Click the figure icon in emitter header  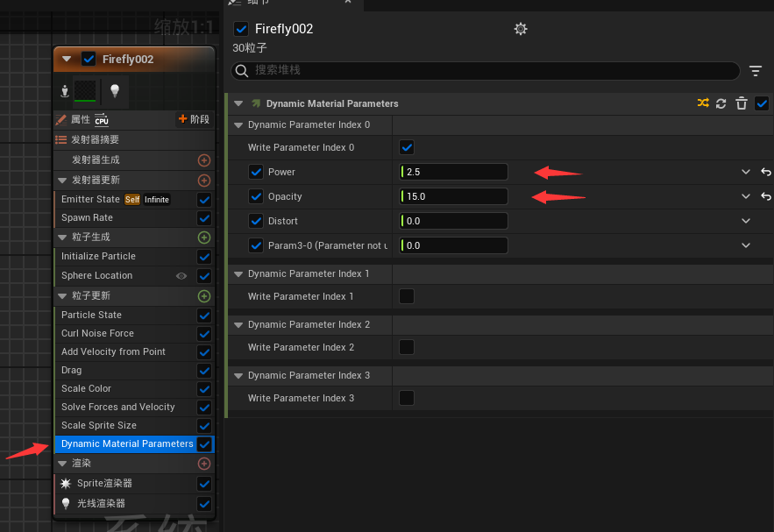click(x=65, y=91)
